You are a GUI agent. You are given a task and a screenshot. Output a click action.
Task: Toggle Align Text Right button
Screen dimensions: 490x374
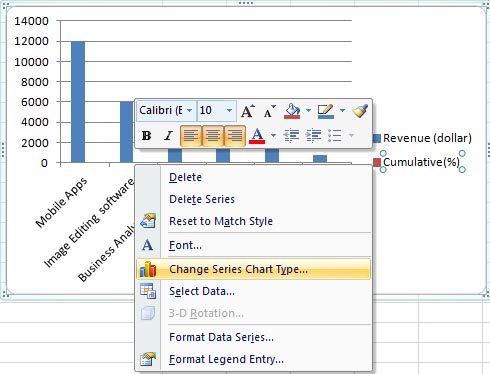(235, 136)
